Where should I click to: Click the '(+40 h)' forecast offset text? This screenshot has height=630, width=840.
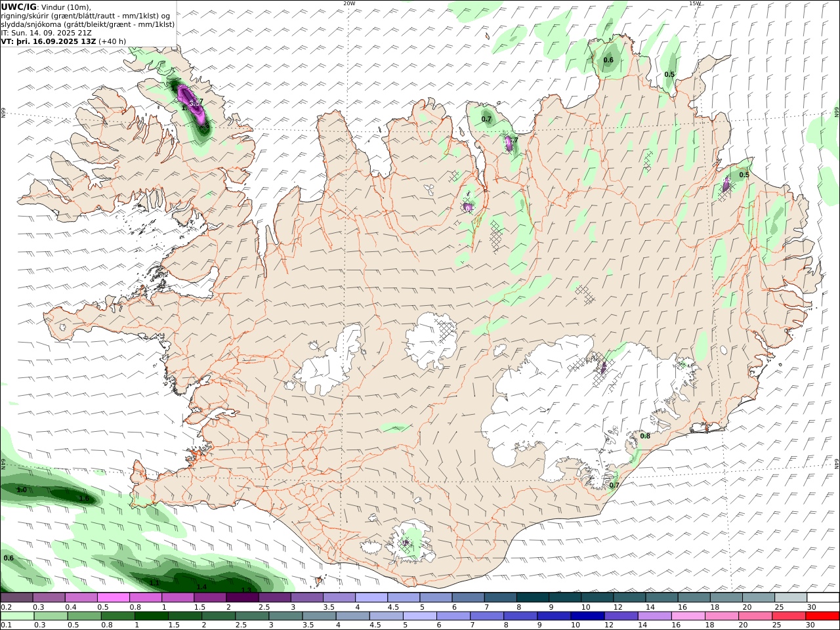point(113,41)
